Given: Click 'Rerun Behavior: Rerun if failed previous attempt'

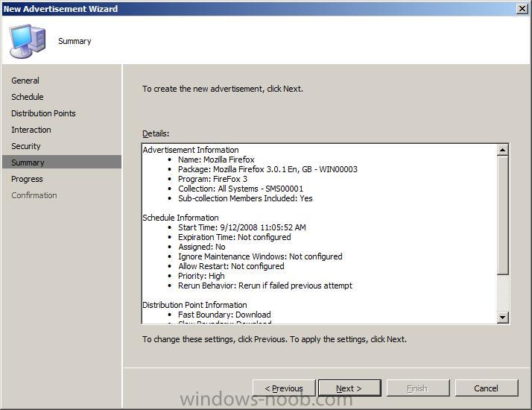Looking at the screenshot, I should coord(265,286).
